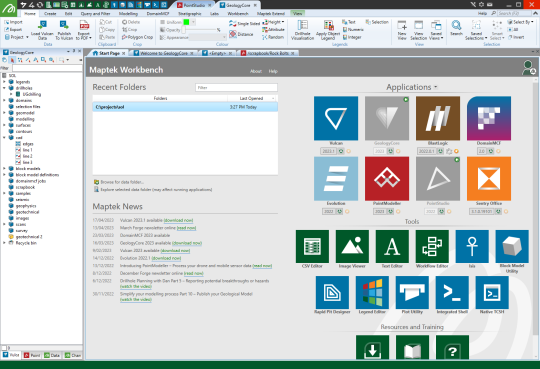
Task: Click the About link in header
Action: (x=256, y=71)
